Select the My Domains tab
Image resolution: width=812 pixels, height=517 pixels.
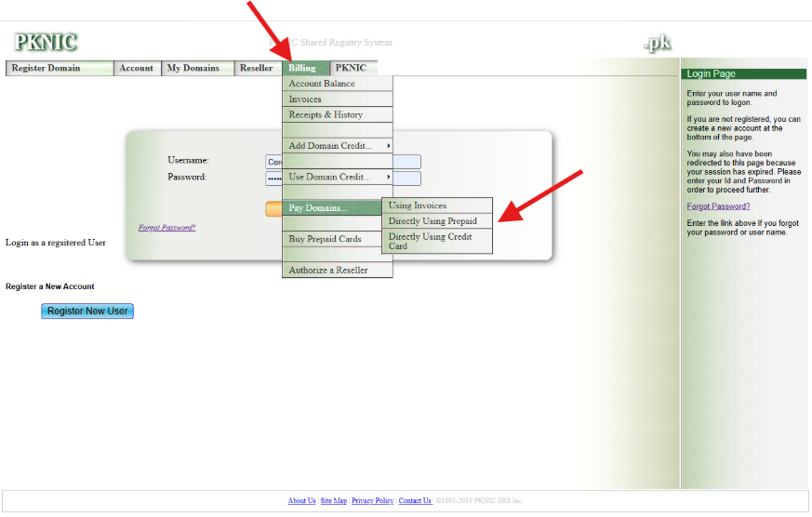click(x=193, y=68)
